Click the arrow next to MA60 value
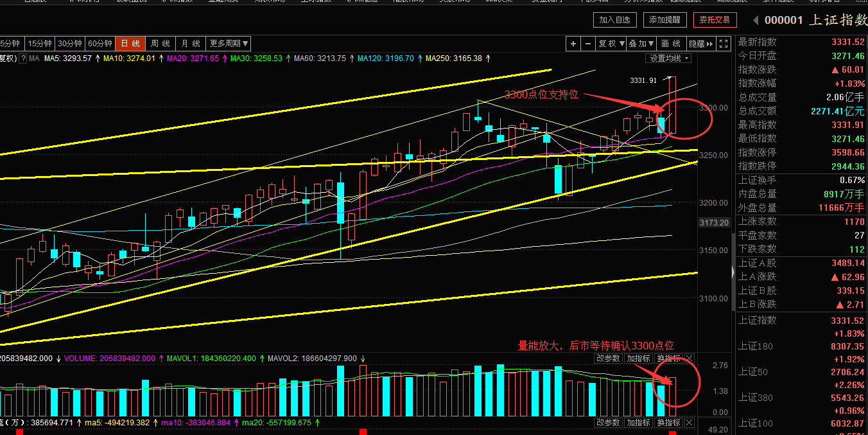868x435 pixels. tap(352, 58)
